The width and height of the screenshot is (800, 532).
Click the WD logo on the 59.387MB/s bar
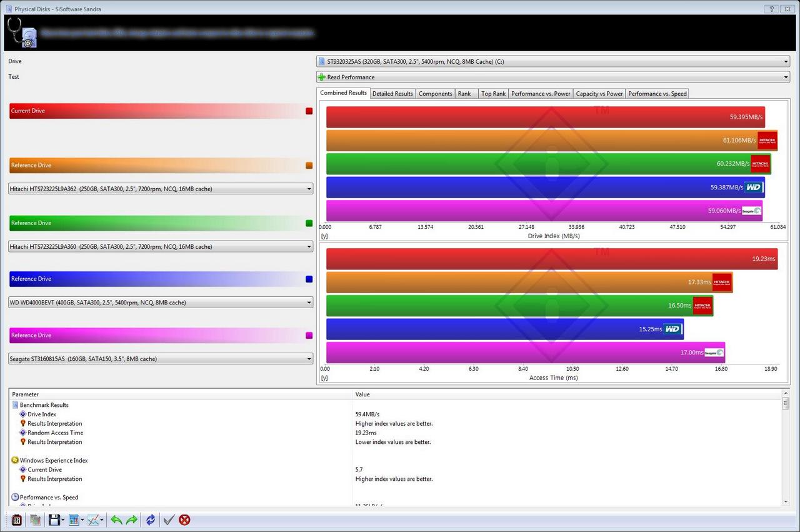pyautogui.click(x=754, y=187)
